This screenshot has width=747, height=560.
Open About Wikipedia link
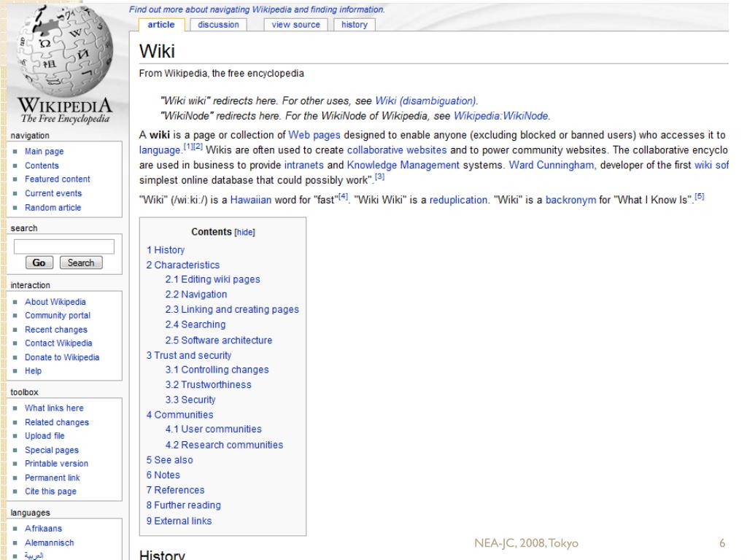tap(55, 302)
